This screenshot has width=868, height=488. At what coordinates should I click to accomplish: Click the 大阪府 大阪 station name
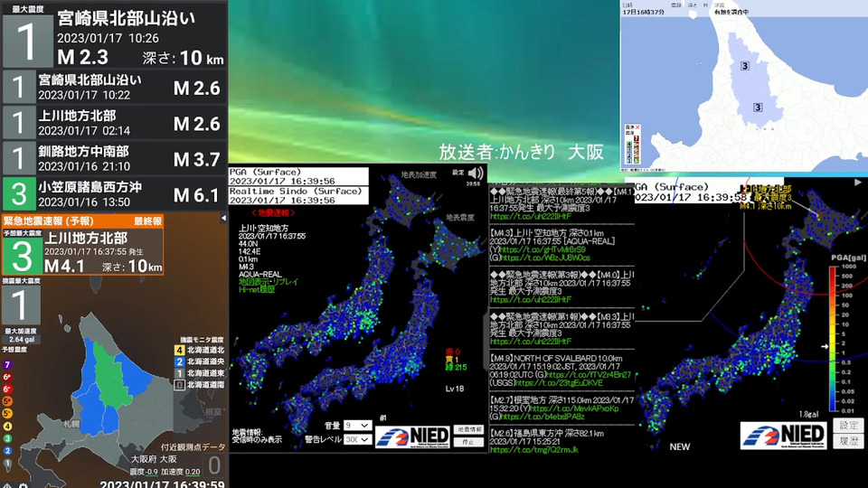point(154,459)
